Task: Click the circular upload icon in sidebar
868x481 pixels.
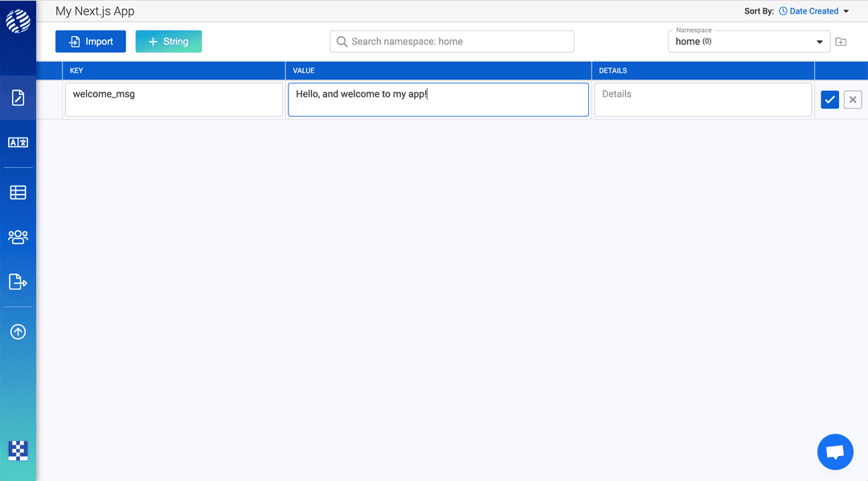Action: [x=18, y=331]
